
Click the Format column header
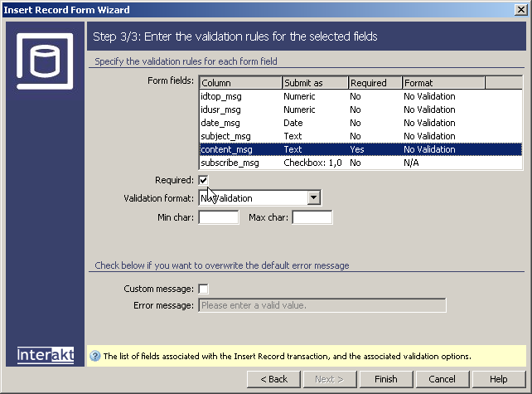click(443, 83)
